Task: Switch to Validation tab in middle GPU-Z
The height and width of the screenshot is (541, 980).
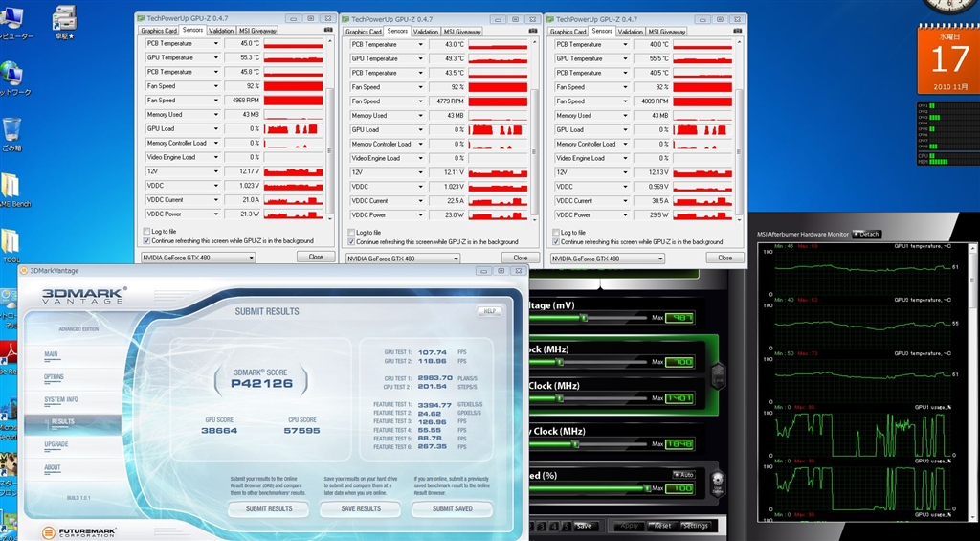Action: 426,32
